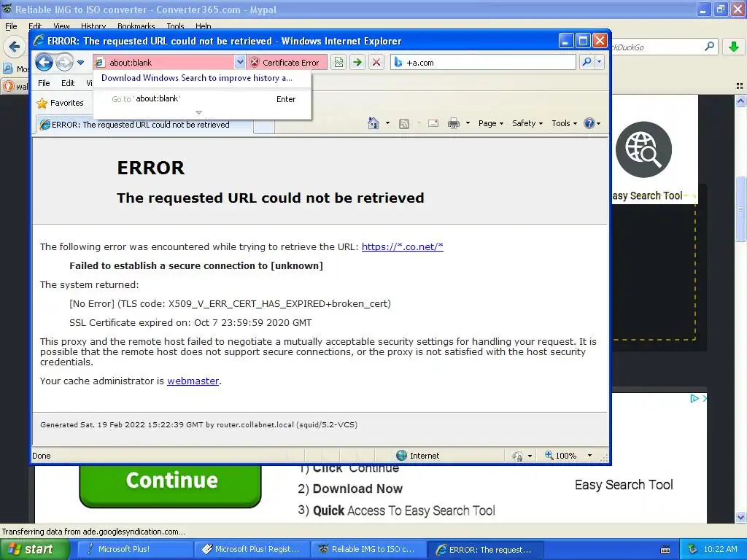
Task: Open the zoom level dropdown arrow
Action: coord(589,456)
